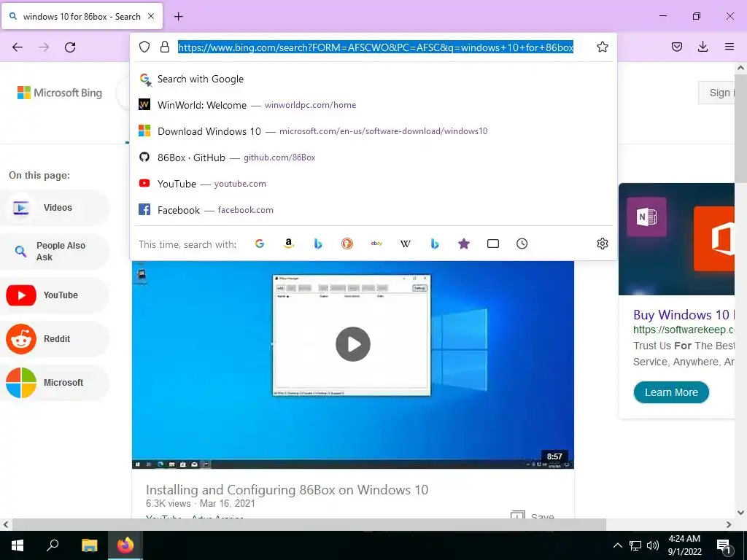
Task: Close the 'windows 10 for 86box' tab
Action: click(x=151, y=16)
